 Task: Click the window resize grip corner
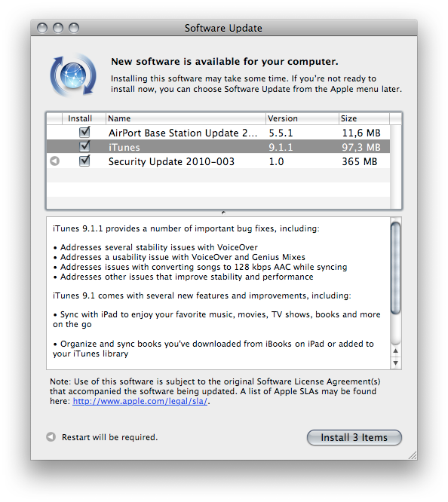point(413,455)
